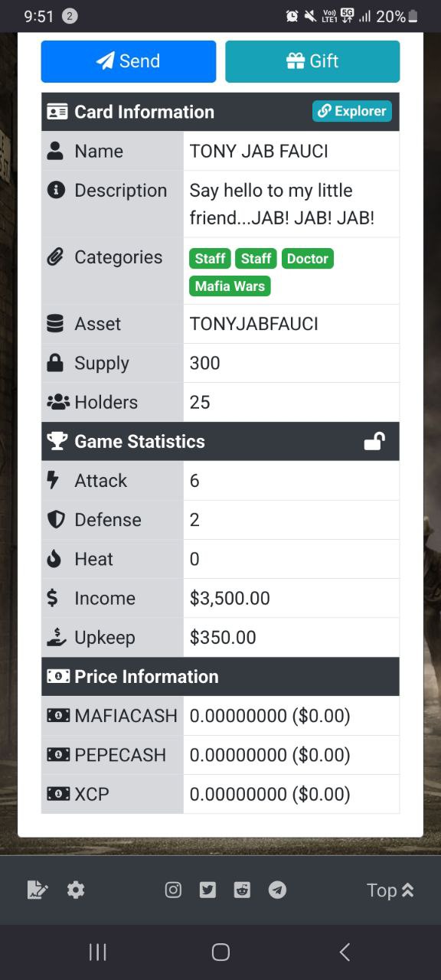
Task: Tap the Send button
Action: pos(129,61)
